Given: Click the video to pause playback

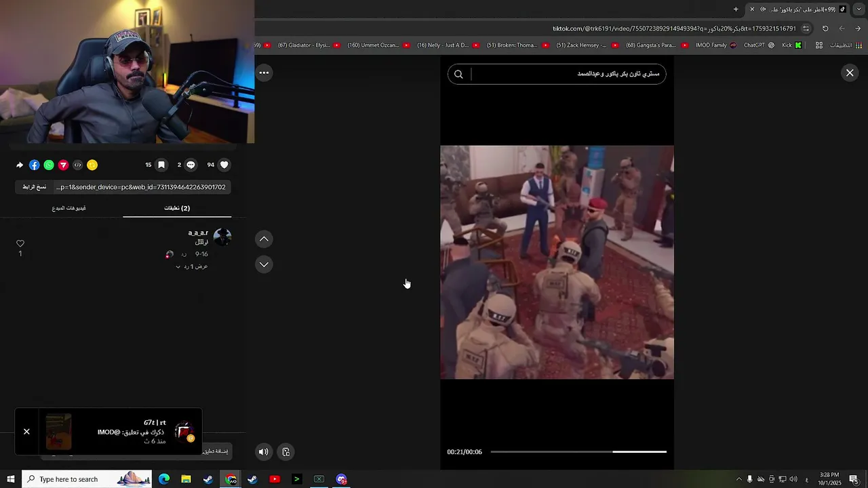Looking at the screenshot, I should (x=557, y=262).
